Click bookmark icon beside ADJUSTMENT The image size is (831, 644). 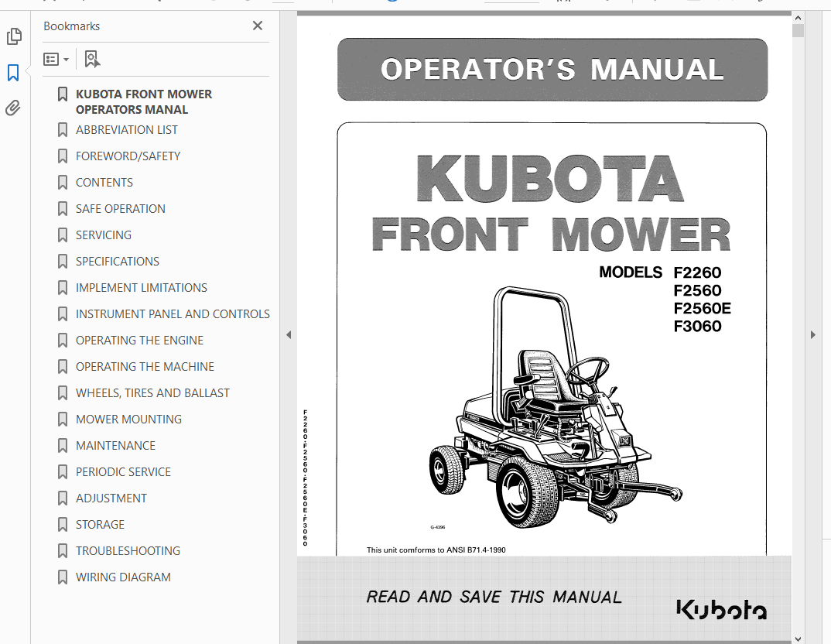63,498
